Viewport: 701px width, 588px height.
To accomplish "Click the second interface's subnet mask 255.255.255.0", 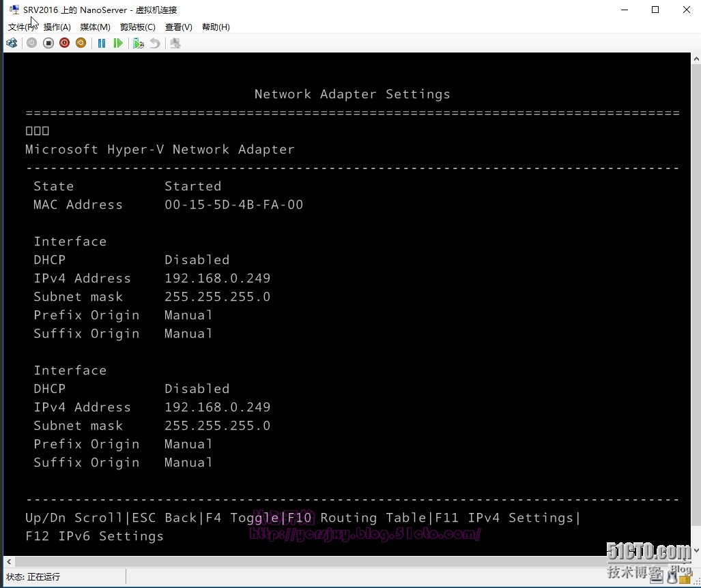I will (217, 426).
